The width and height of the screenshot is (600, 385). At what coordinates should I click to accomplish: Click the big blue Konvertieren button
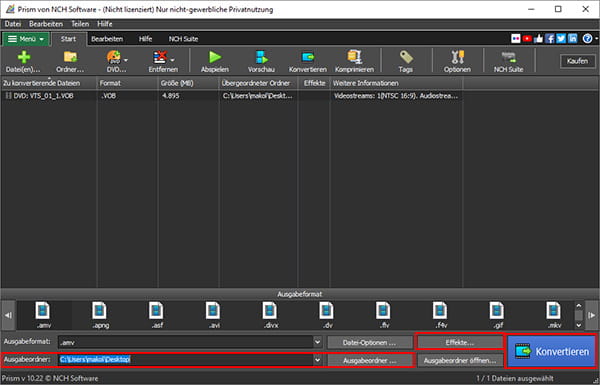tap(552, 351)
